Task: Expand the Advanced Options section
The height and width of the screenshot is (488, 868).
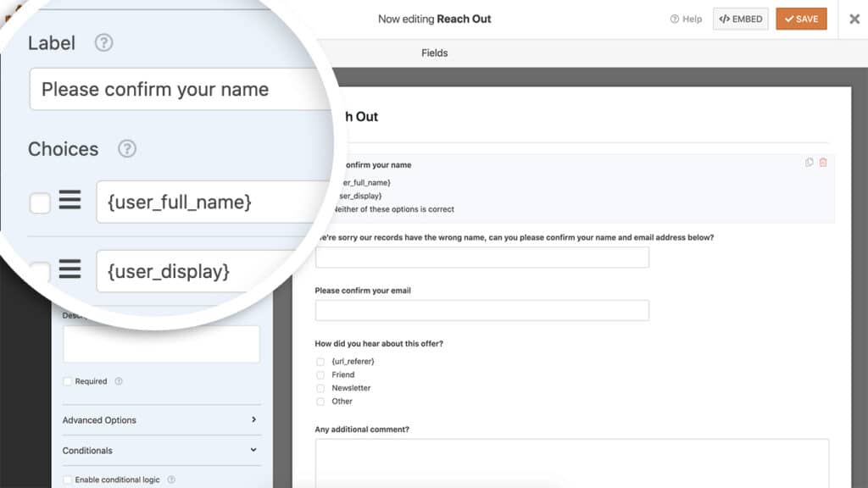Action: [x=161, y=419]
